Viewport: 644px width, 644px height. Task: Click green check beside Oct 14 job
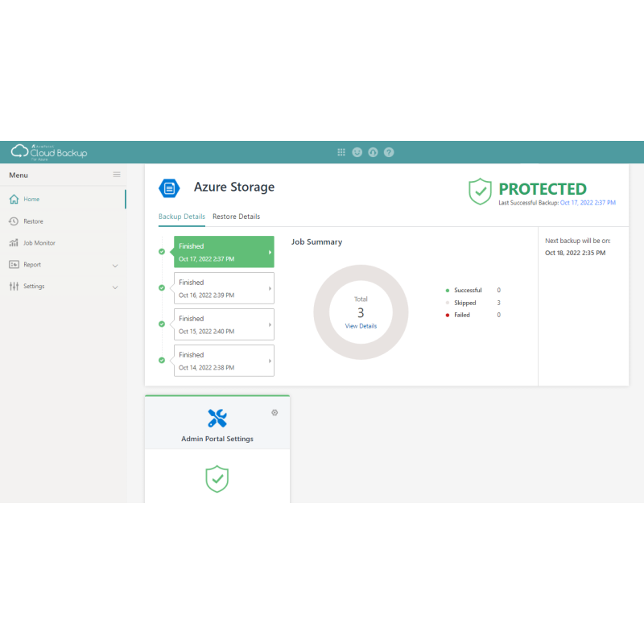pyautogui.click(x=162, y=360)
